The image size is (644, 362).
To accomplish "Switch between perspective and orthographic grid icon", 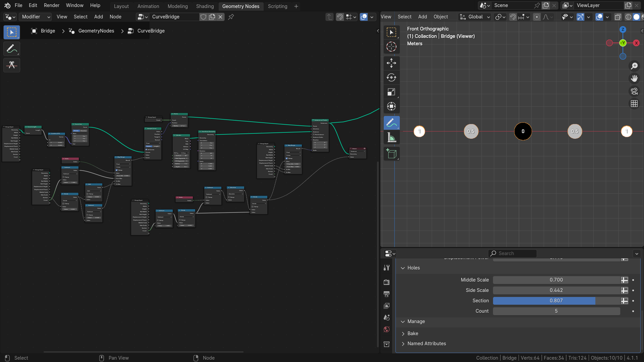I will click(634, 104).
